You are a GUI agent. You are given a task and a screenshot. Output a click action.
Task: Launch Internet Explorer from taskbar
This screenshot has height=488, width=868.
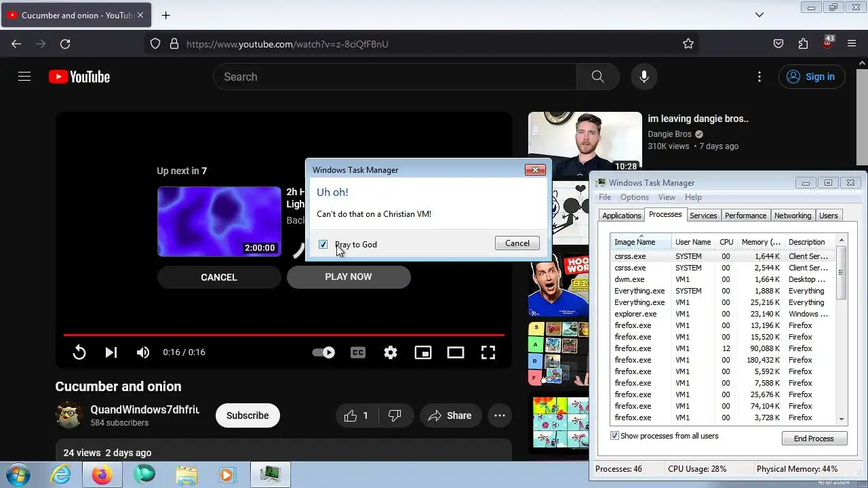coord(61,474)
